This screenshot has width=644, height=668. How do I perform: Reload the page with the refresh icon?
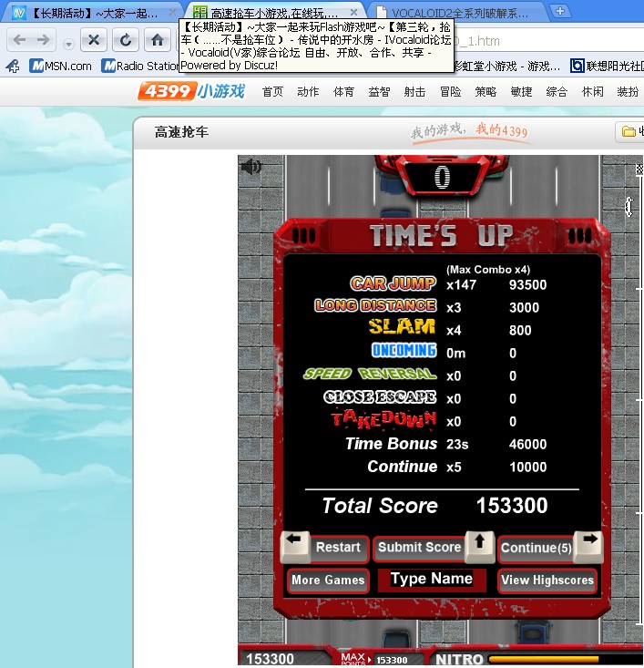126,40
